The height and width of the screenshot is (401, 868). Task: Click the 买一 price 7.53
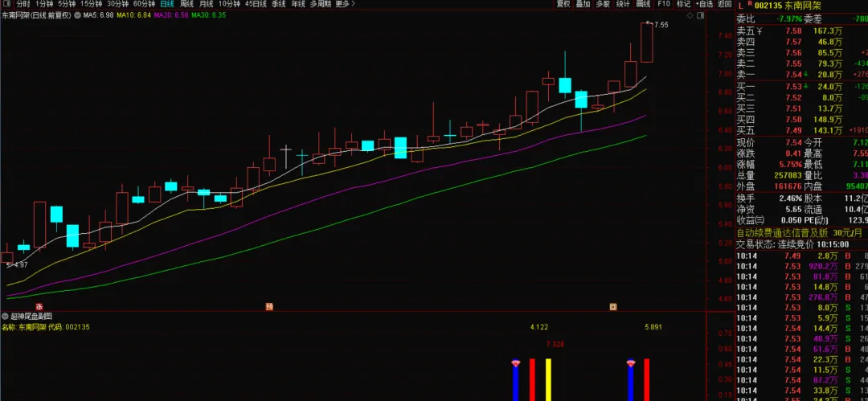click(793, 87)
